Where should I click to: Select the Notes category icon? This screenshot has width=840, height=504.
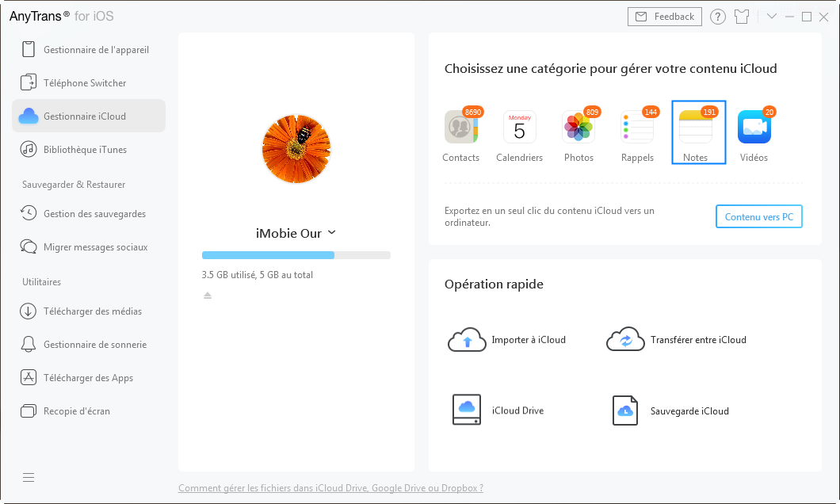click(x=696, y=127)
